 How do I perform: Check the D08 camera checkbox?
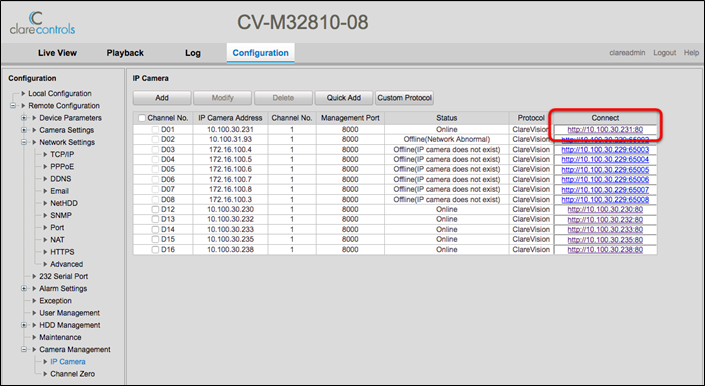pyautogui.click(x=155, y=200)
